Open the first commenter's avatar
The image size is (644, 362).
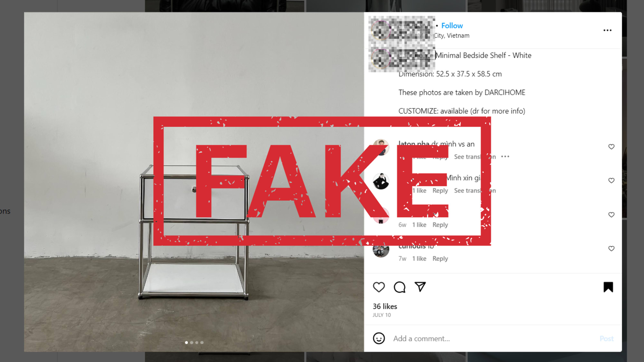pyautogui.click(x=381, y=147)
